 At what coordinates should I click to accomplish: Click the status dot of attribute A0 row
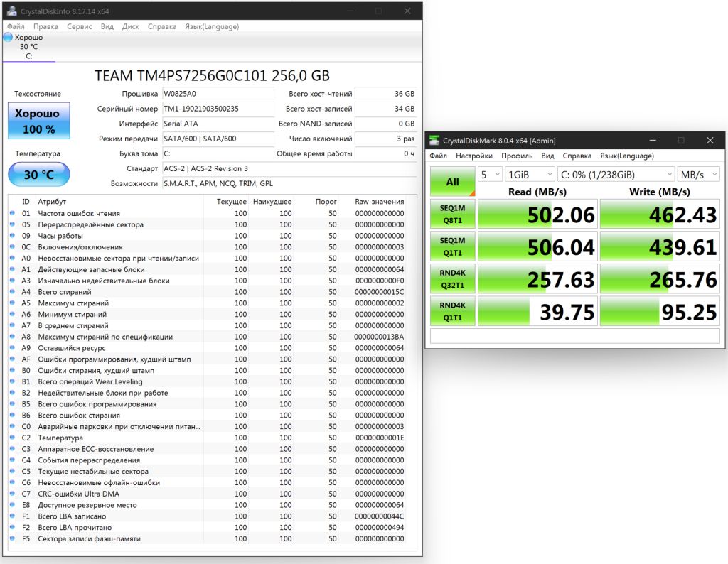[12, 259]
